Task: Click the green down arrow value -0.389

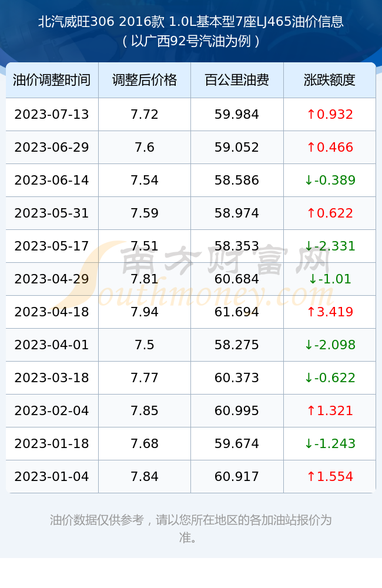Action: click(330, 181)
